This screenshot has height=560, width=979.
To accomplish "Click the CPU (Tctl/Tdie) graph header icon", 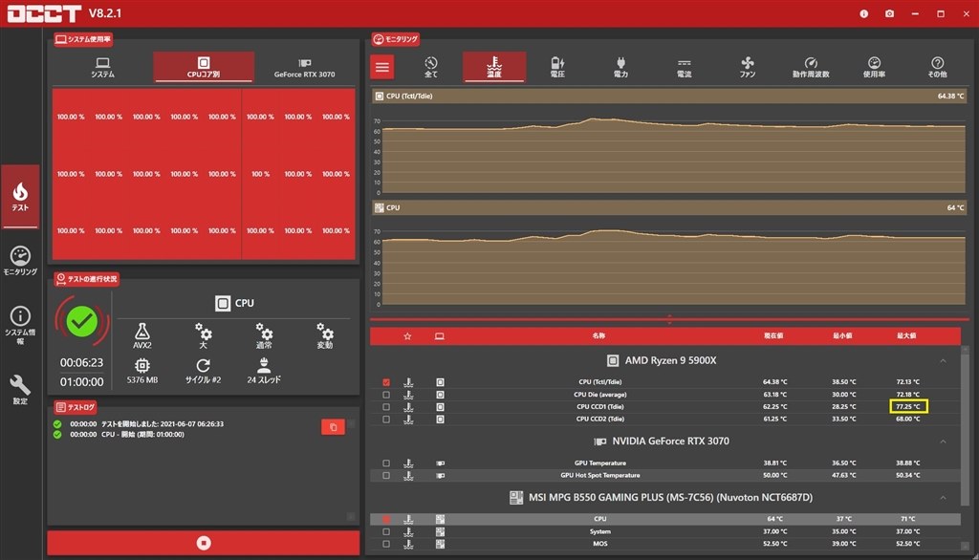I will (379, 97).
